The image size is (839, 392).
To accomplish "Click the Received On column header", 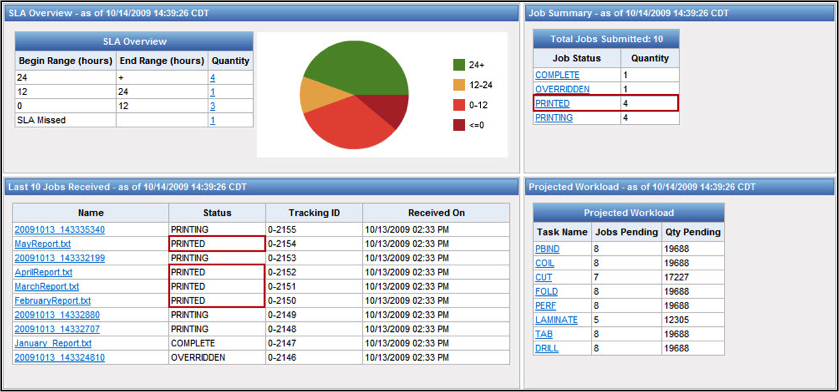I will [x=436, y=213].
